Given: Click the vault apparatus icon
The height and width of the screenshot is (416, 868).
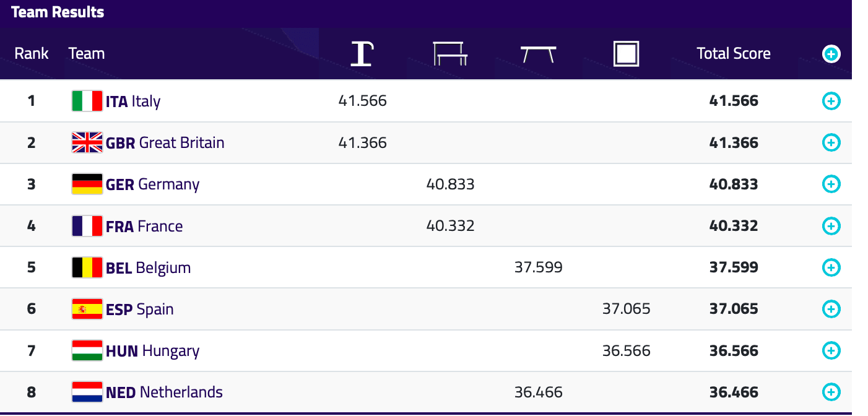Looking at the screenshot, I should click(362, 54).
